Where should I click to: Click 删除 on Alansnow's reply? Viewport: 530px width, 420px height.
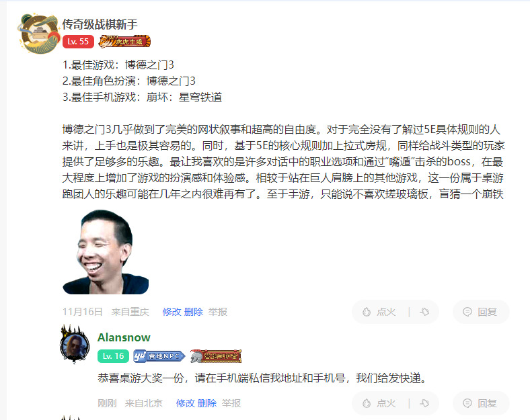[207, 403]
